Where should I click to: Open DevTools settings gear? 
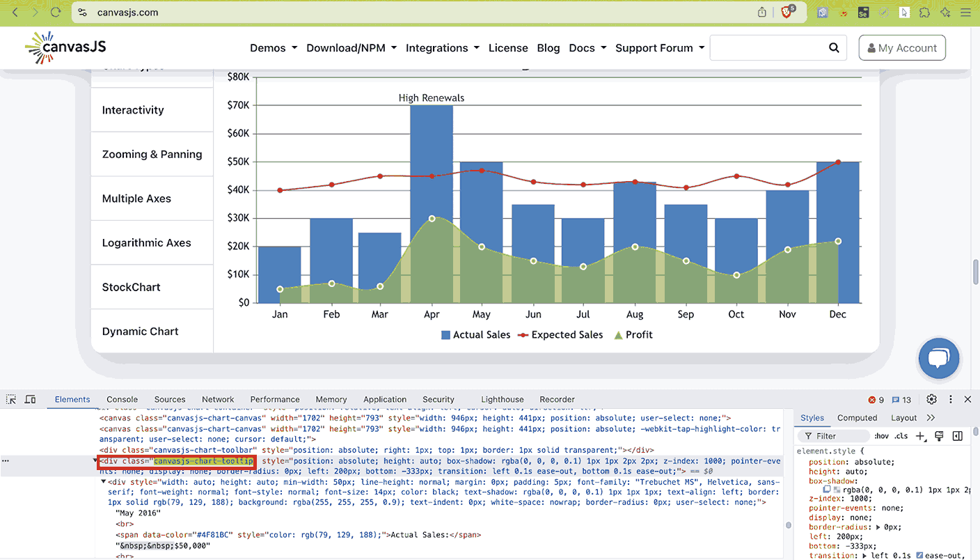(x=931, y=399)
